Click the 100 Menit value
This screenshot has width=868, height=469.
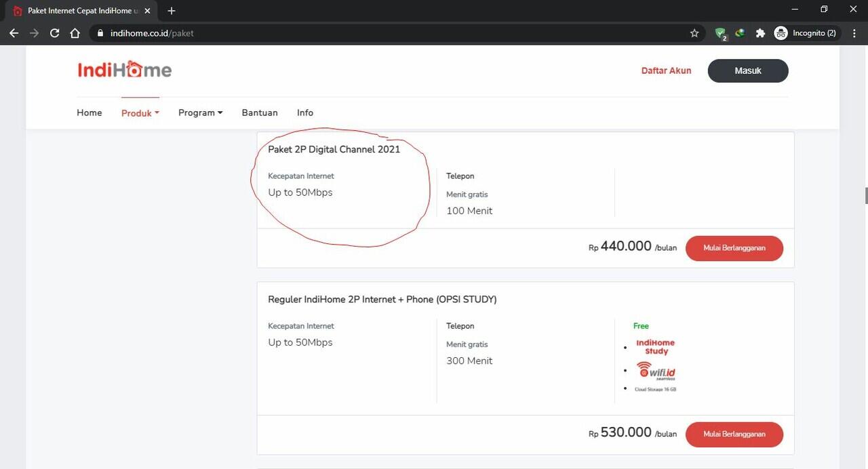(x=469, y=211)
